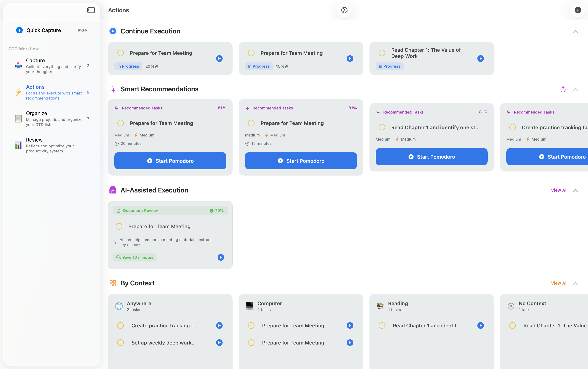The height and width of the screenshot is (369, 588).
Task: Mark Set up weekly deep work complete
Action: point(121,342)
